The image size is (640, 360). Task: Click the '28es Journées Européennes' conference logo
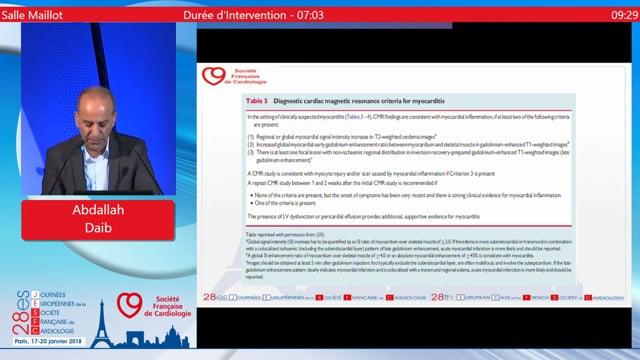[49, 312]
